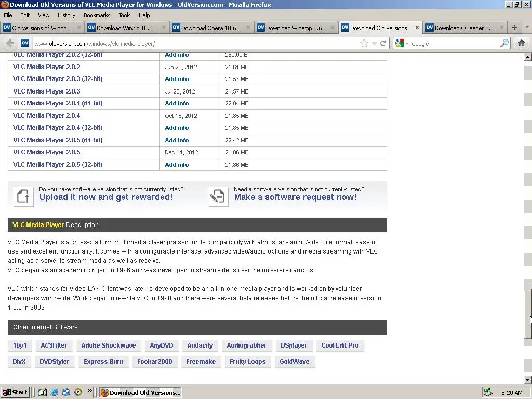
Task: Click 'Upload it now and get rewarded!' link
Action: pos(106,197)
